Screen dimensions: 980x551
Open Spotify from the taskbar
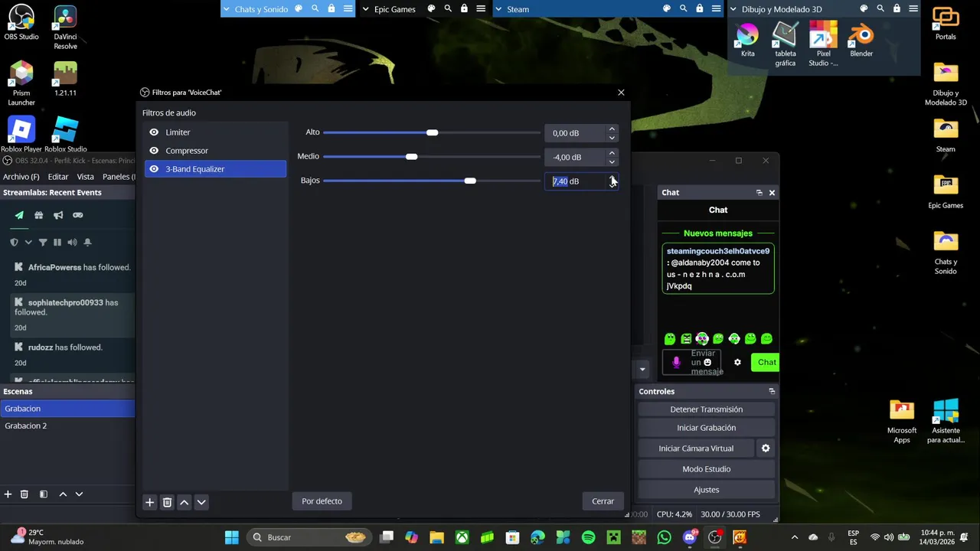(588, 537)
